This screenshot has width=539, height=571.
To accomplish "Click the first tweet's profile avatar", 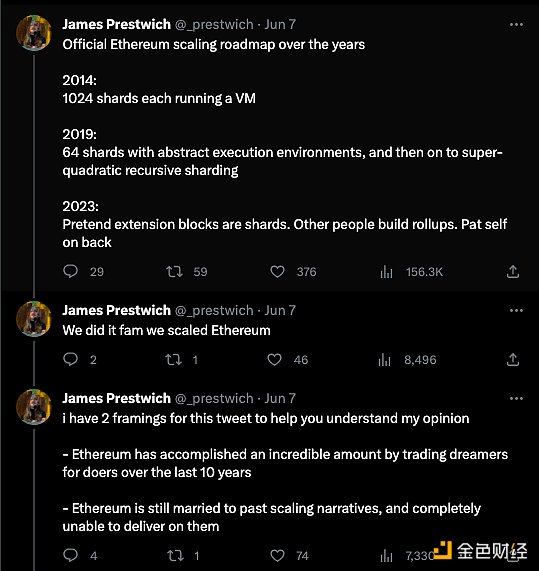I will 34,32.
